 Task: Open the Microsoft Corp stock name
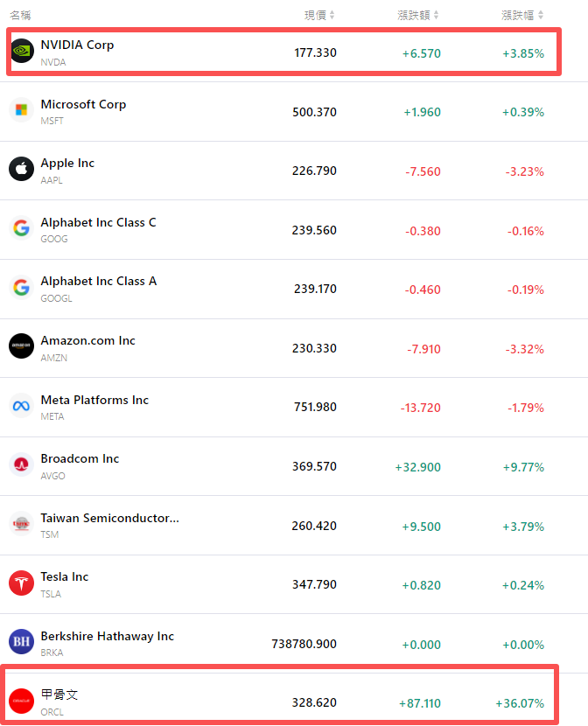coord(83,104)
